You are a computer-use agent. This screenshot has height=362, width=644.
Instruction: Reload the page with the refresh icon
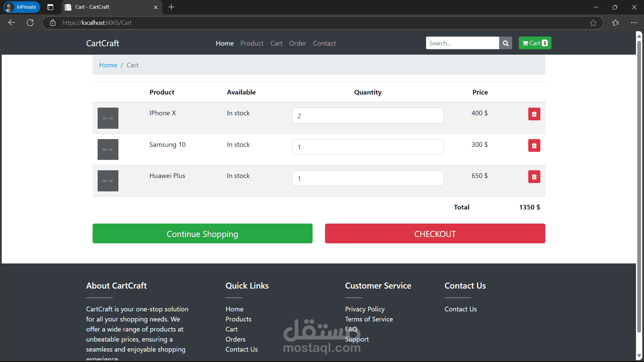click(x=30, y=22)
